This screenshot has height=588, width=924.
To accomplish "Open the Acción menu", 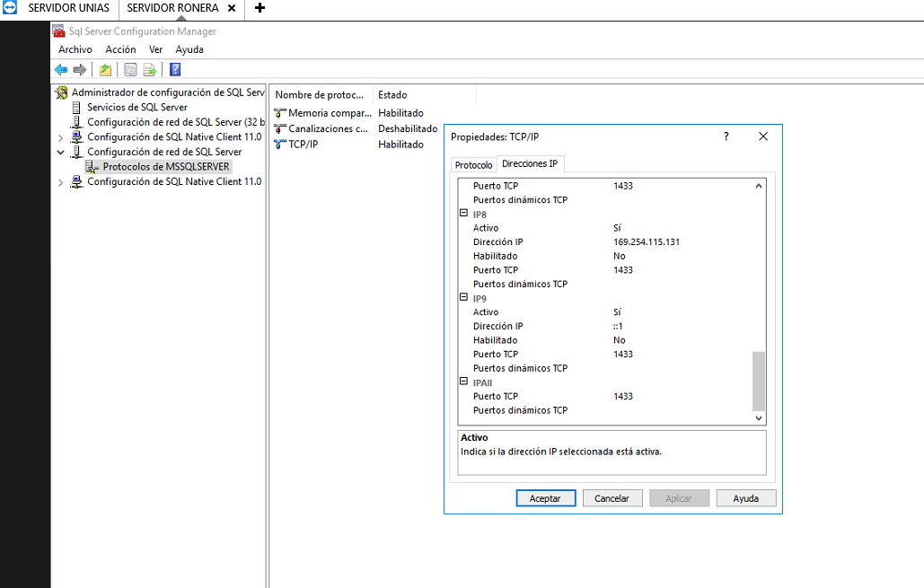I will pyautogui.click(x=121, y=49).
